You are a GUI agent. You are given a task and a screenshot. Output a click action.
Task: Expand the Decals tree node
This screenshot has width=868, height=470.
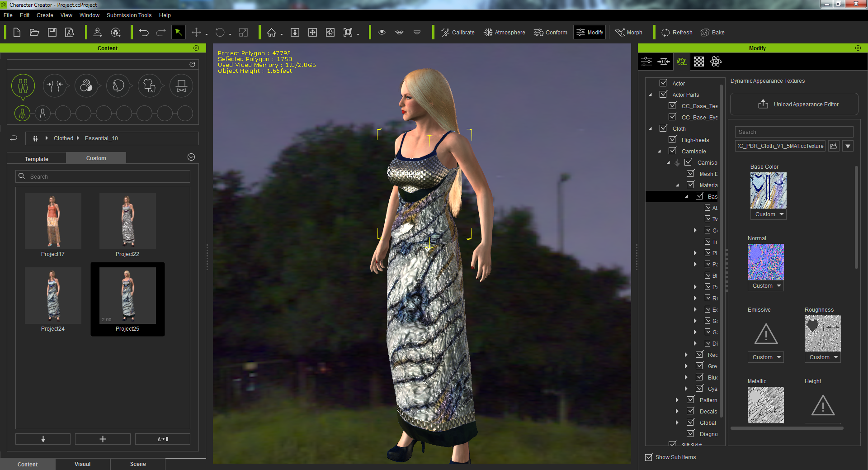(x=677, y=411)
